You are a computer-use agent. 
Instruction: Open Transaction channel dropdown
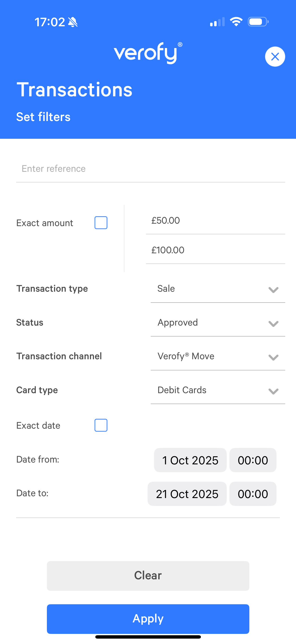click(x=218, y=357)
